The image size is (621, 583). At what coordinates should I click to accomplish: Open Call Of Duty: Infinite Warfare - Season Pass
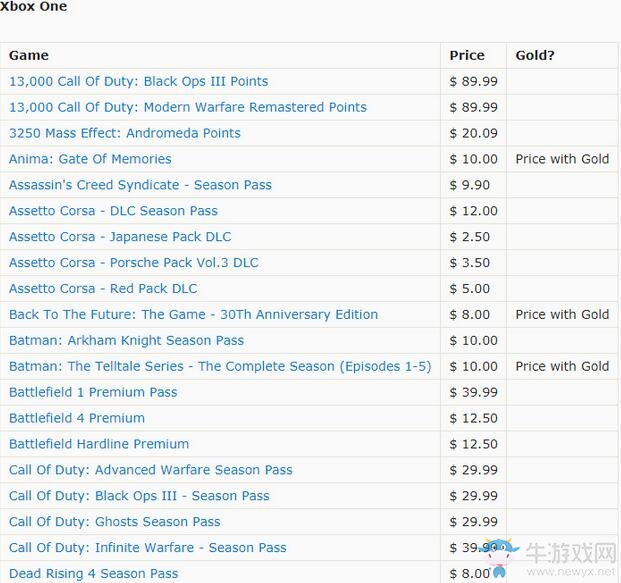click(x=148, y=548)
